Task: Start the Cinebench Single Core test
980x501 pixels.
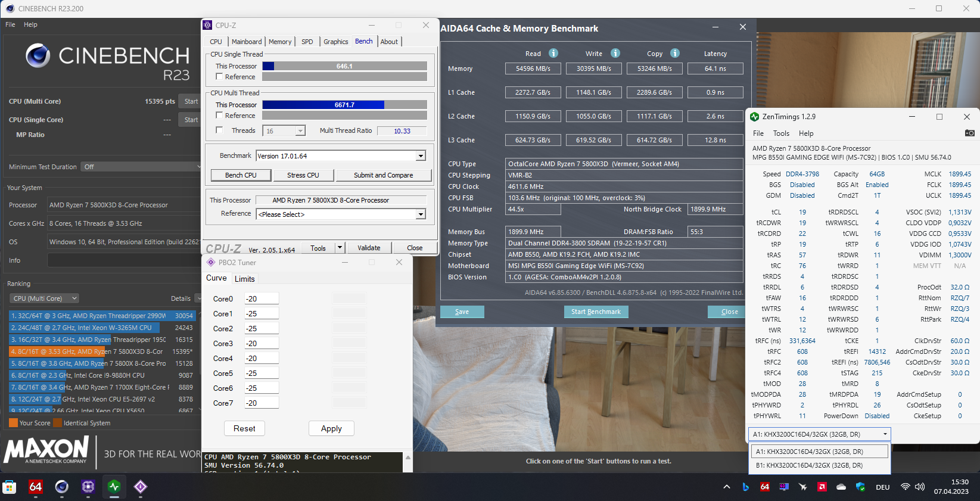Action: [x=191, y=120]
